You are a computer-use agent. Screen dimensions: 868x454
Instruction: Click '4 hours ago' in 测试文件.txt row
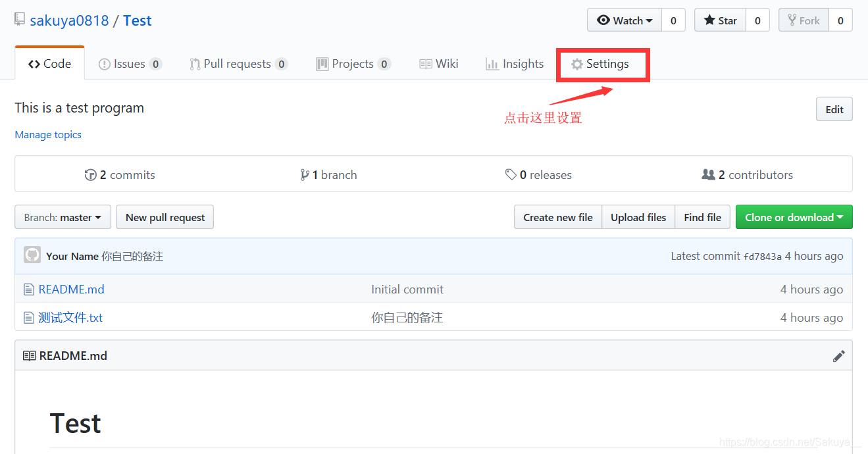point(811,318)
